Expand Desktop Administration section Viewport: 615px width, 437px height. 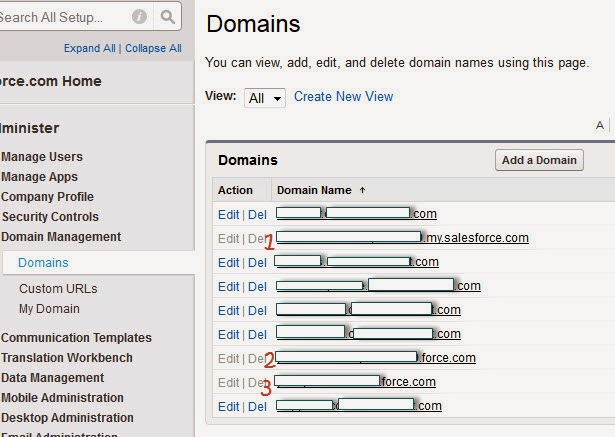[67, 418]
